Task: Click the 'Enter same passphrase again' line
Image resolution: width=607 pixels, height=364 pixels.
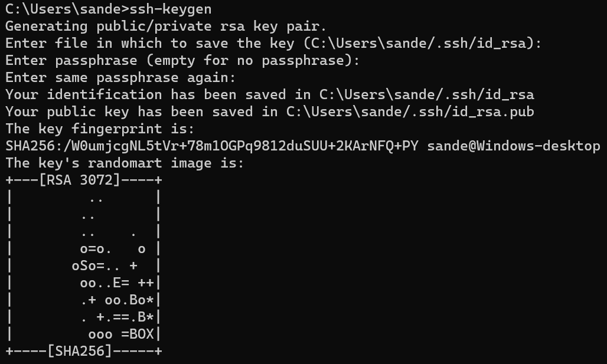Action: [x=121, y=77]
